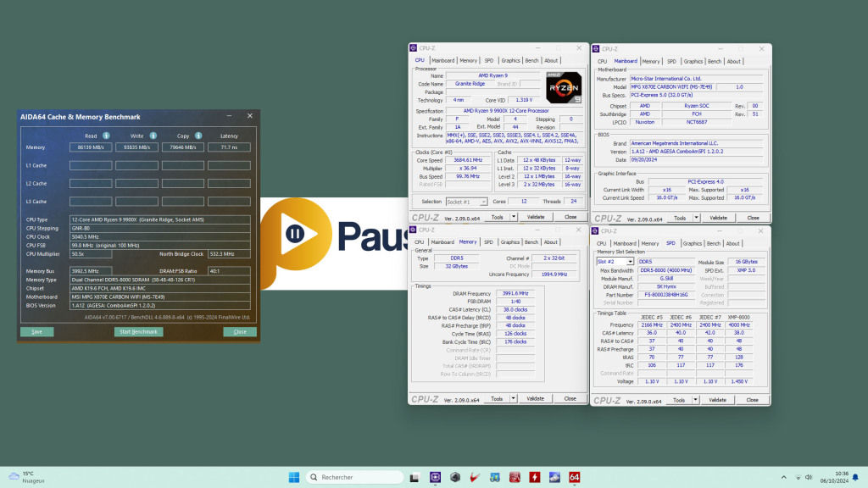The width and height of the screenshot is (868, 488).
Task: Click the Read info icon in AIDA64 benchmark
Action: pyautogui.click(x=106, y=136)
